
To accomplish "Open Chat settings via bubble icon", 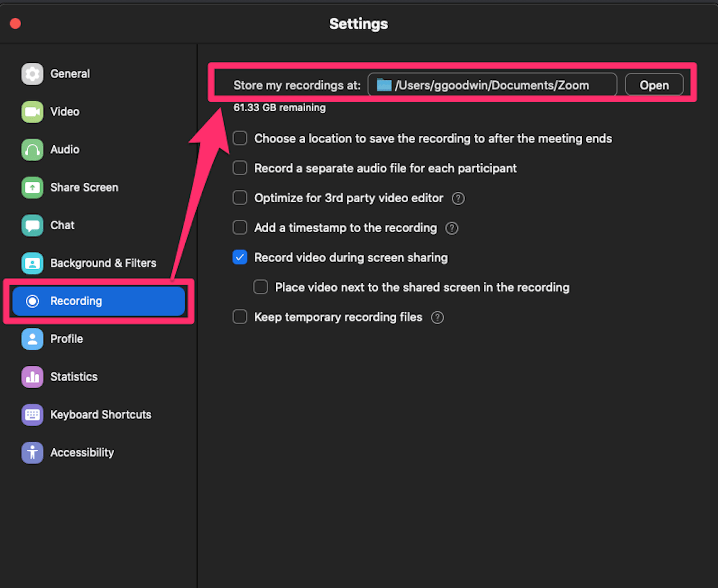I will (x=32, y=225).
